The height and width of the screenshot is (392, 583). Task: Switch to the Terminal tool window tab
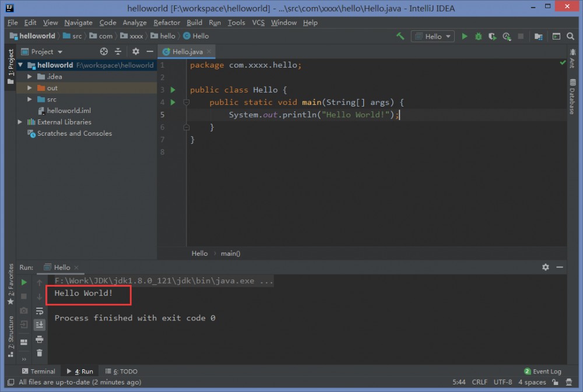[39, 371]
